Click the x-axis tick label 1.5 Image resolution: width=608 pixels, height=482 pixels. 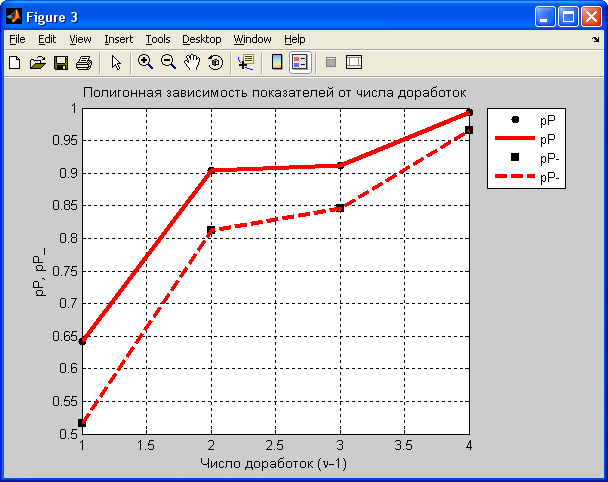[146, 446]
